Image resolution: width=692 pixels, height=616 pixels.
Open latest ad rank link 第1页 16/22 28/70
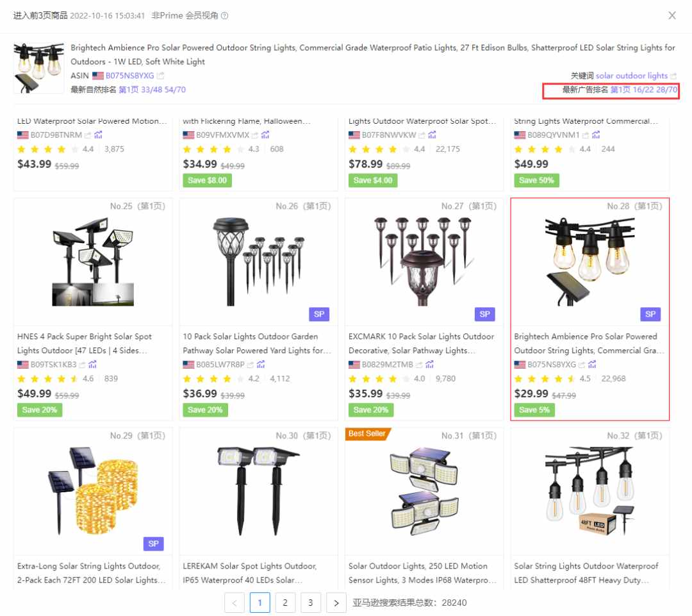pyautogui.click(x=644, y=90)
